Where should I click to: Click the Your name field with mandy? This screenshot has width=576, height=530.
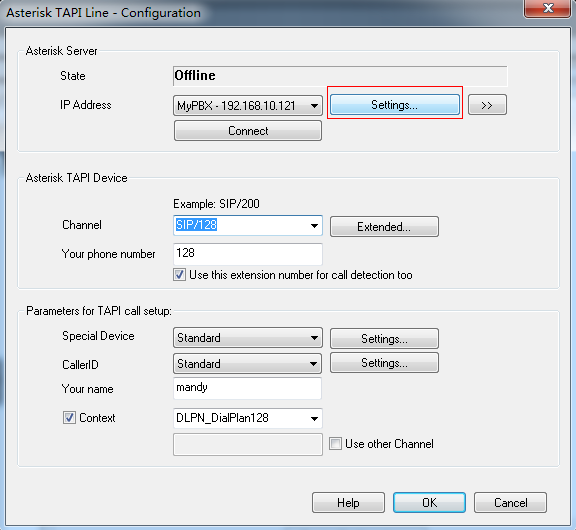(247, 388)
